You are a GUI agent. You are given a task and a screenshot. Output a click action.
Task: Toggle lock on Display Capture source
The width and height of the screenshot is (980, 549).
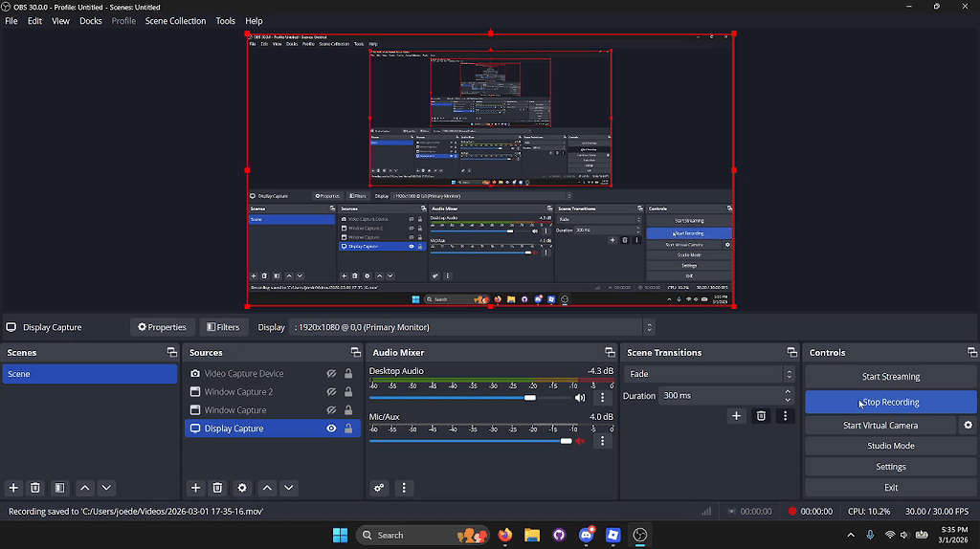pos(348,428)
